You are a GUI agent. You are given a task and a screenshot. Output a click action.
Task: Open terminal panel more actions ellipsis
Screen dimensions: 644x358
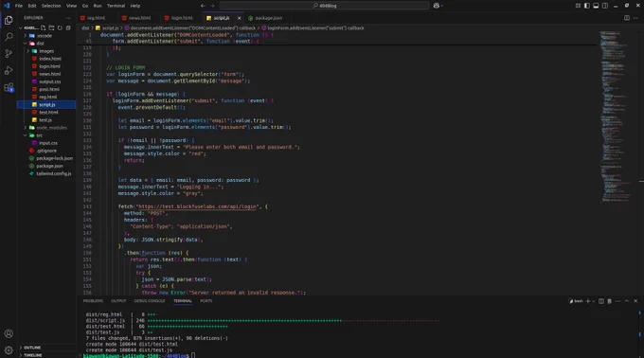click(617, 301)
